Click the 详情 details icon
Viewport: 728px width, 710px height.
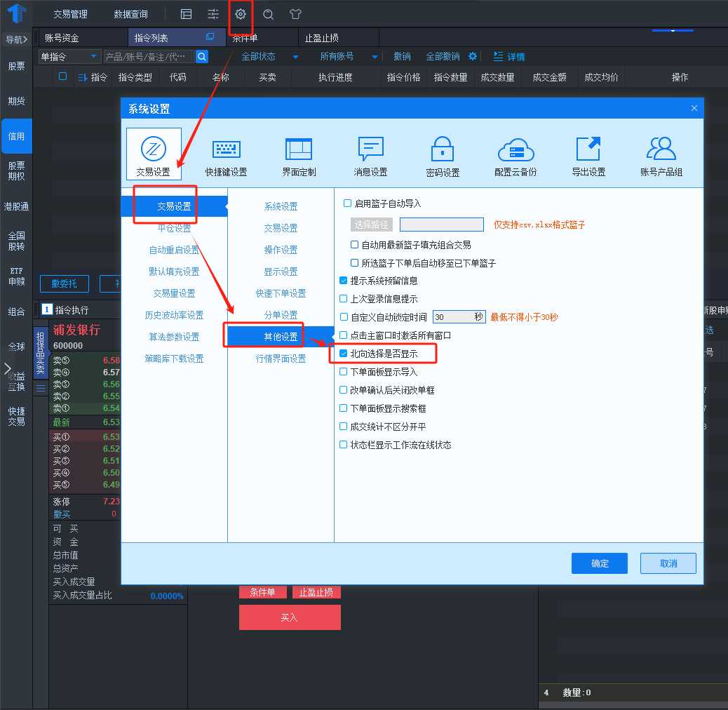(x=509, y=57)
